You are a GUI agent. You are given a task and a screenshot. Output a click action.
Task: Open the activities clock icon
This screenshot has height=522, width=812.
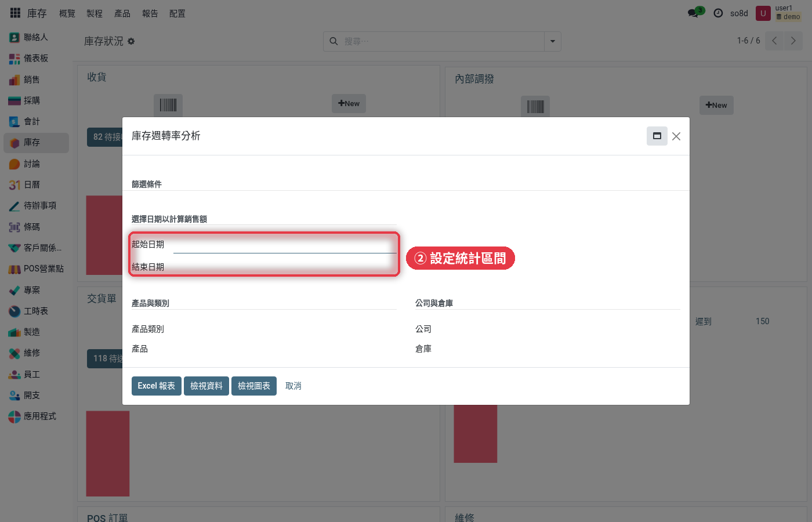tap(718, 13)
